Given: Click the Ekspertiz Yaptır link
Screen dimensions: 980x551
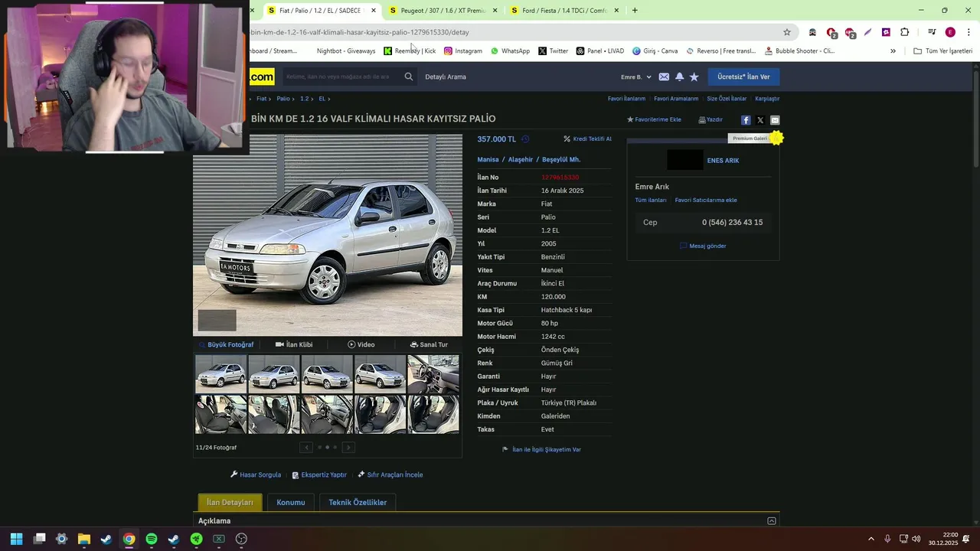Looking at the screenshot, I should point(319,474).
